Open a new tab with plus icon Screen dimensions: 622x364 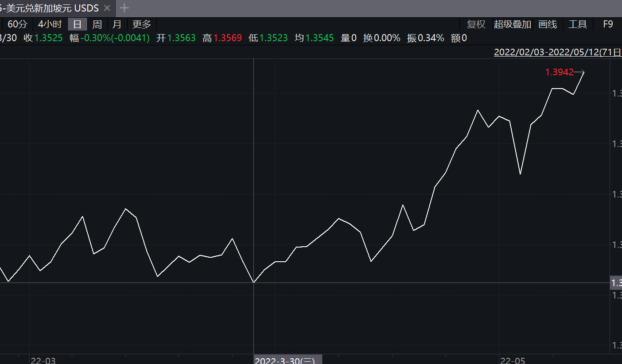point(124,8)
